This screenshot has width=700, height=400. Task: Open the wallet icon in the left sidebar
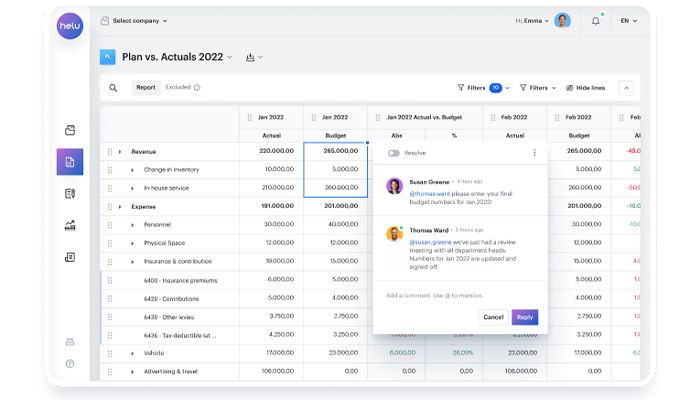pyautogui.click(x=70, y=129)
